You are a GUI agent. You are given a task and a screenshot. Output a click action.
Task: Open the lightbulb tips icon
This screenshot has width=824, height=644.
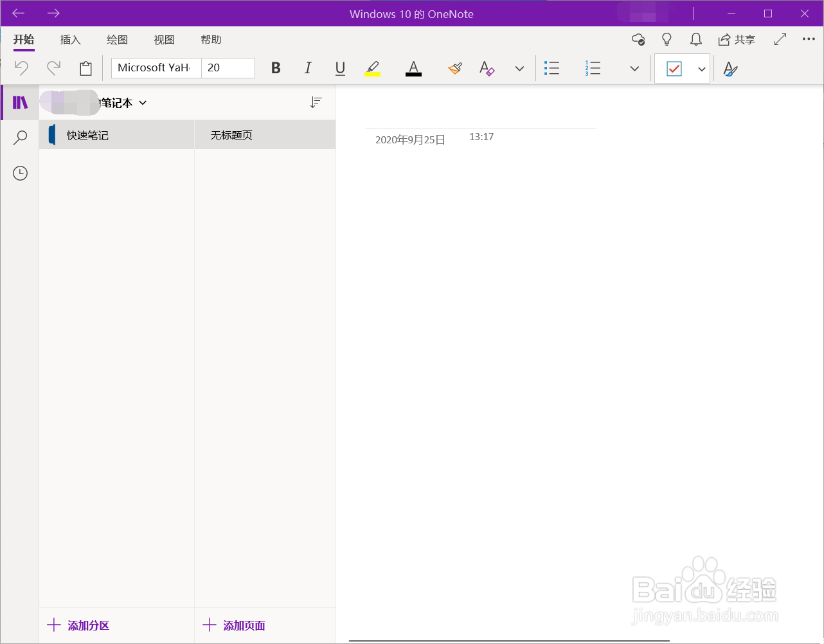coord(667,40)
